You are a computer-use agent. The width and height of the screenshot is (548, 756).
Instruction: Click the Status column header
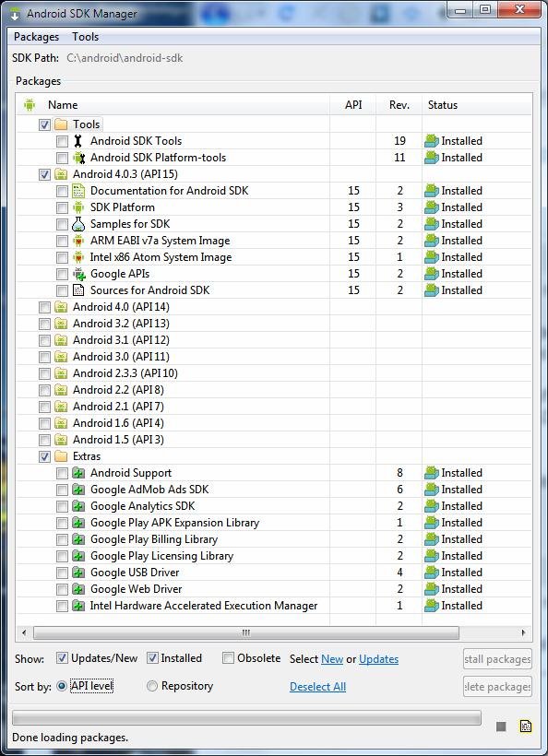coord(442,105)
